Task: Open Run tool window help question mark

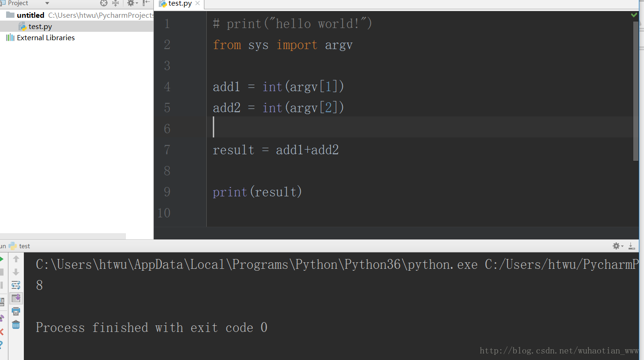Action: (1, 345)
